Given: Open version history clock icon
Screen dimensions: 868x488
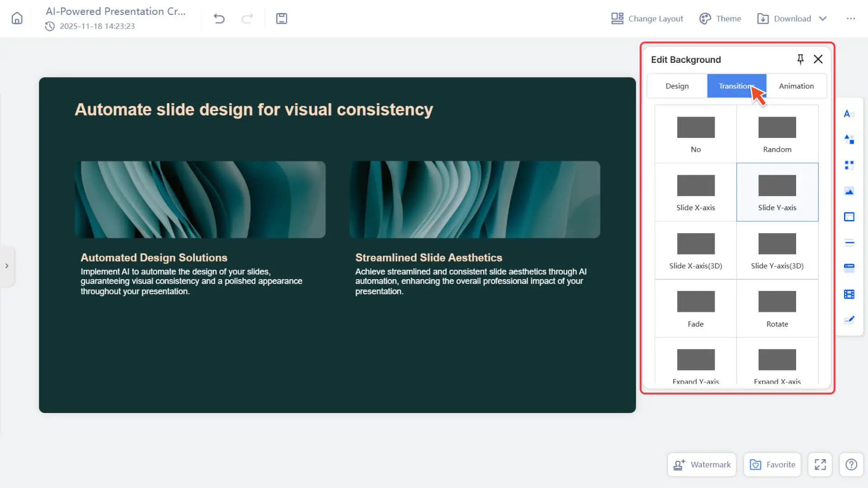Looking at the screenshot, I should tap(50, 26).
